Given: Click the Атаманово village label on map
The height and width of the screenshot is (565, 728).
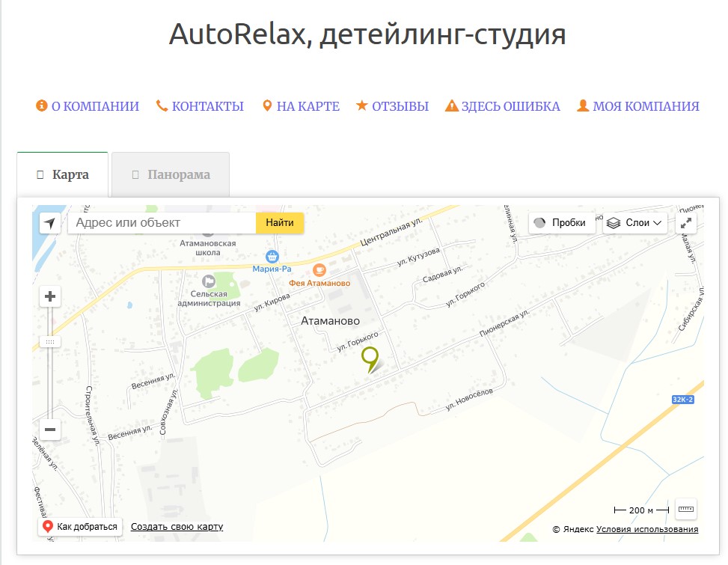Looking at the screenshot, I should coord(330,321).
